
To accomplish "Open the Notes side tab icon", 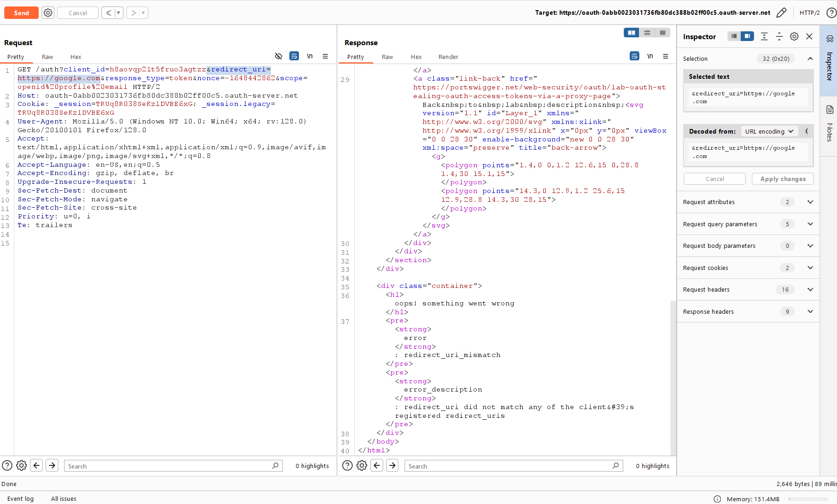I will [829, 110].
